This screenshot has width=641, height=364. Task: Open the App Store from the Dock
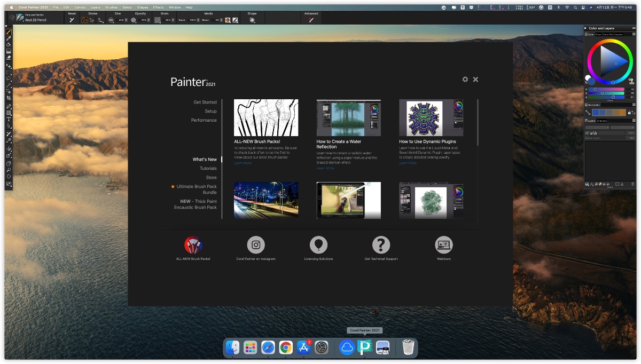pos(304,348)
